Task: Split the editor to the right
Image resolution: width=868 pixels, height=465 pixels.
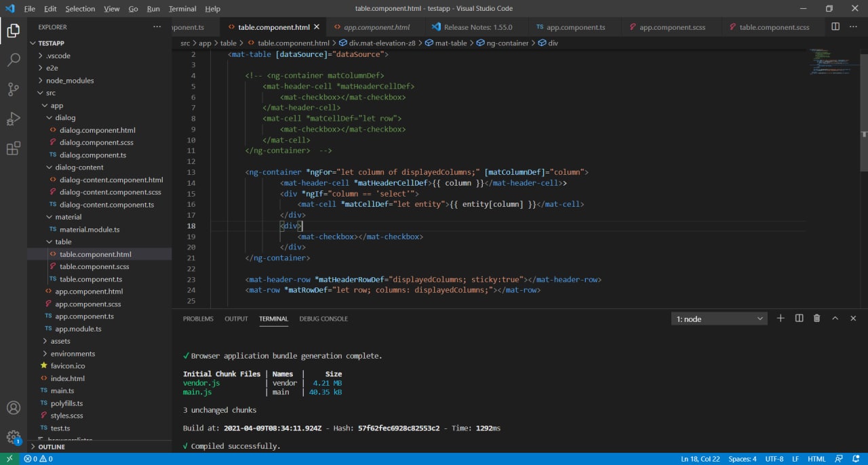Action: [x=835, y=27]
